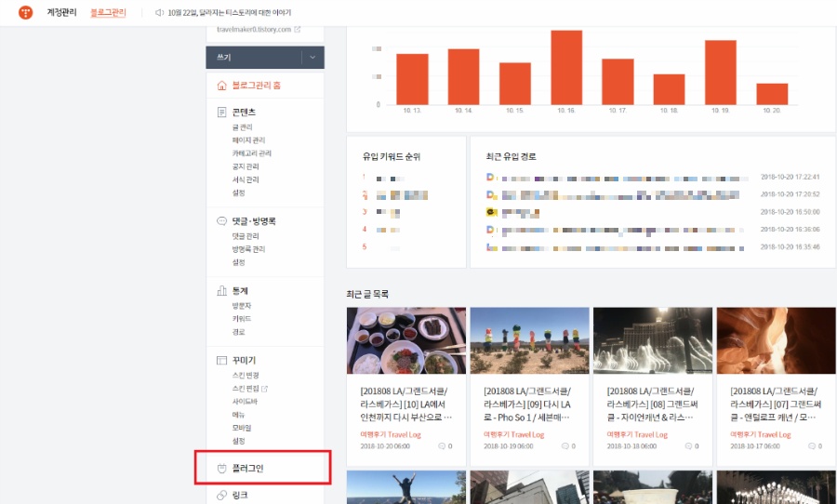The width and height of the screenshot is (837, 504).
Task: Select the 블로그관리 tab in the top bar
Action: 108,12
